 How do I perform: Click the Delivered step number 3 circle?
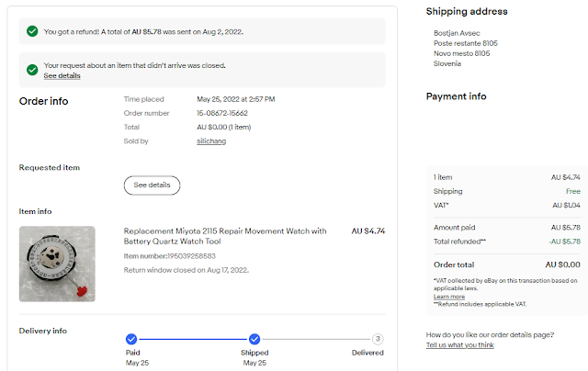tap(377, 339)
